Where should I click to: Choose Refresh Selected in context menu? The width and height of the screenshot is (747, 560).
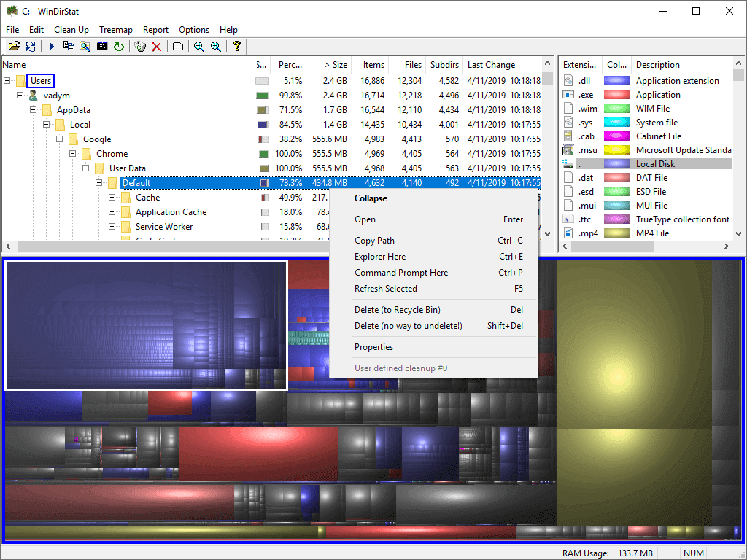pyautogui.click(x=434, y=289)
